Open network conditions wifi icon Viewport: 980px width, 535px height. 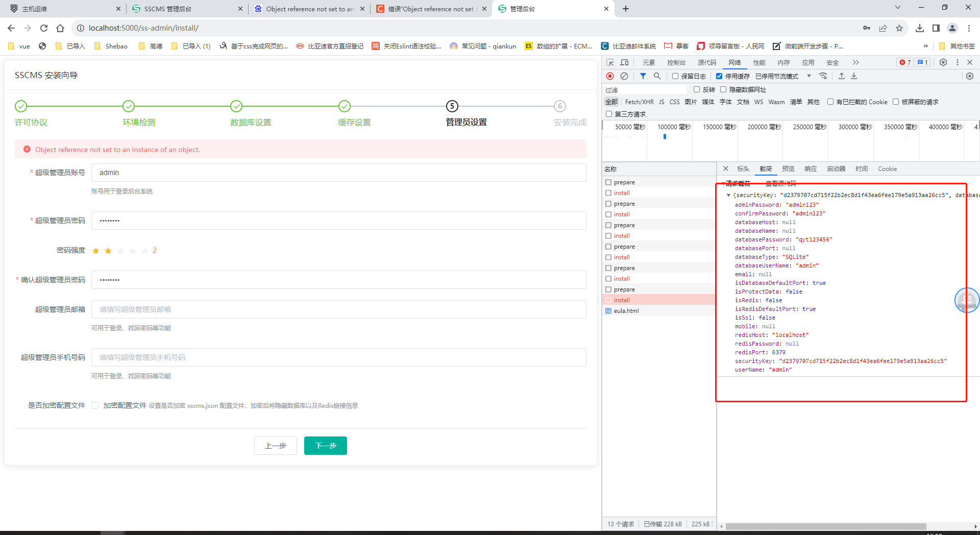pos(823,76)
